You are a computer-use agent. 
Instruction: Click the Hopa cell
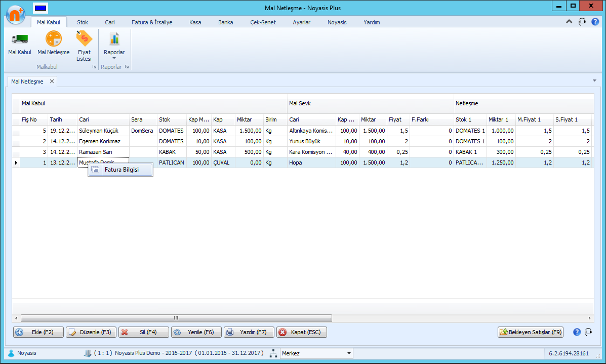coord(311,163)
